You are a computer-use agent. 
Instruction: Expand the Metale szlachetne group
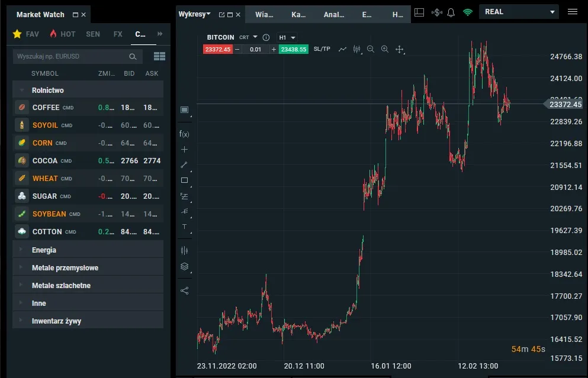click(x=21, y=285)
